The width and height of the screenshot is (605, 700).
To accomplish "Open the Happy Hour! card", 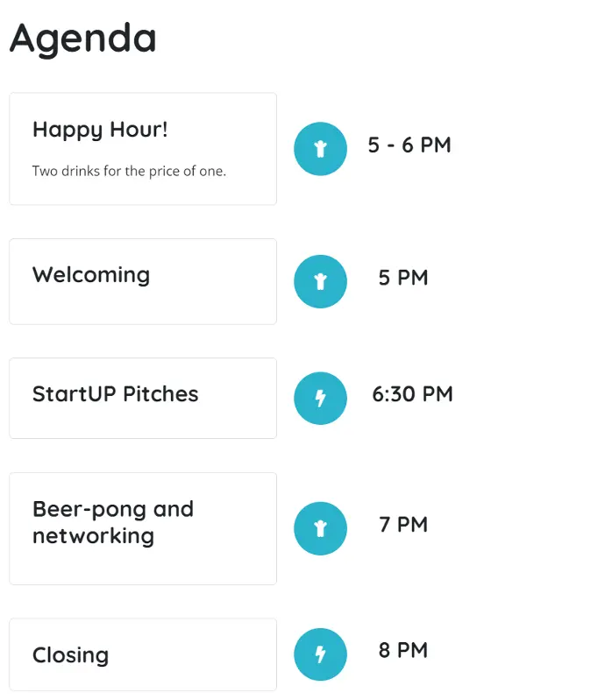I will pos(143,149).
